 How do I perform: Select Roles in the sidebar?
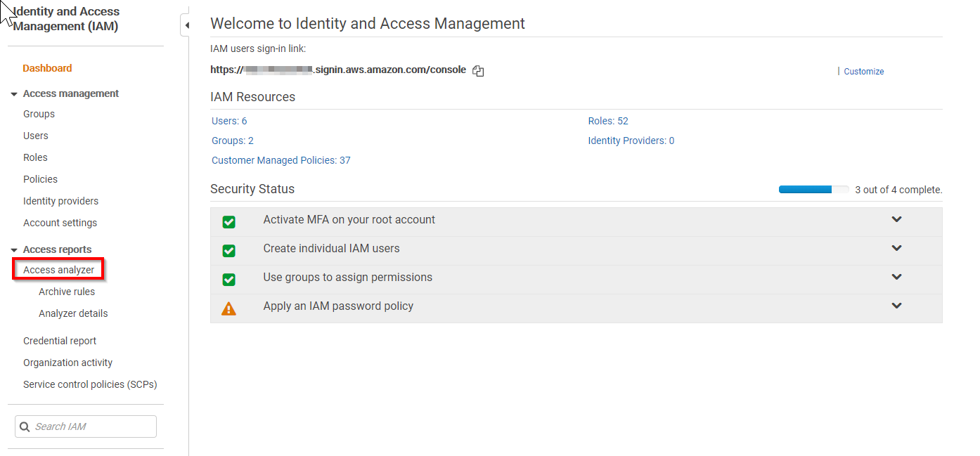click(x=35, y=157)
